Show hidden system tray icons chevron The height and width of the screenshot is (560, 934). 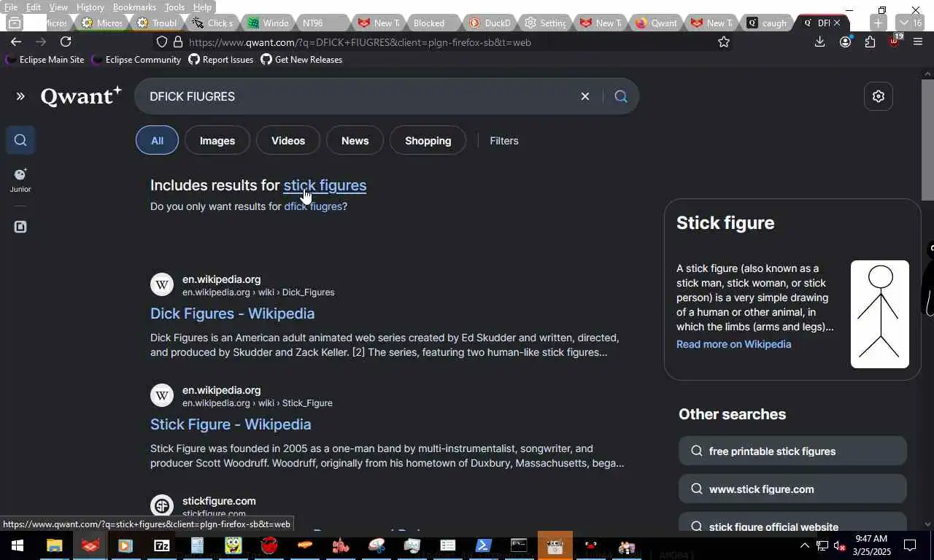[x=804, y=545]
